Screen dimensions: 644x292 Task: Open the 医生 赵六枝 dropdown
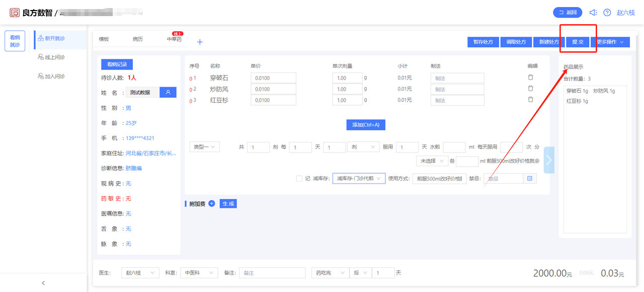pos(140,272)
